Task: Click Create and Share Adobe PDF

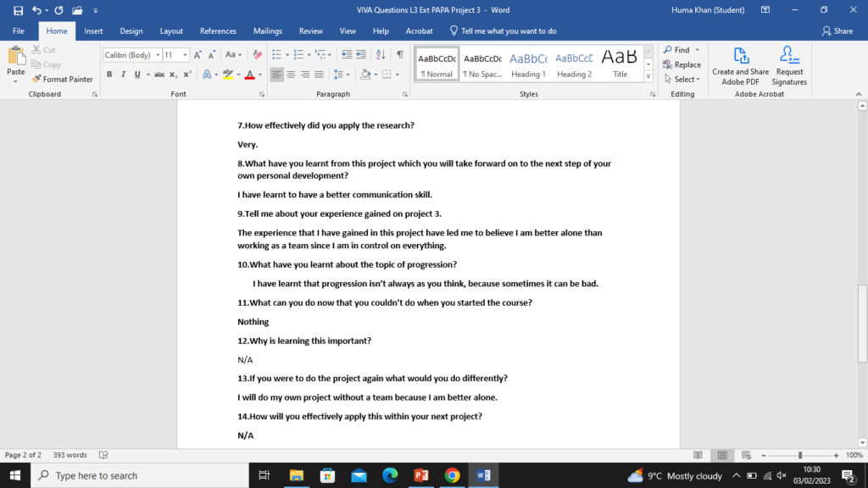Action: pyautogui.click(x=741, y=65)
